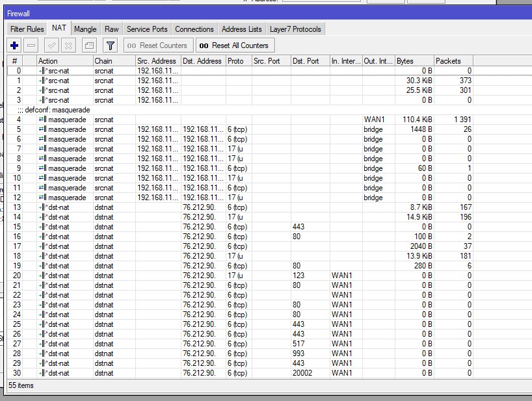Click bytes value 30.3 KiB in rule 1
The image size is (532, 401).
tap(419, 81)
